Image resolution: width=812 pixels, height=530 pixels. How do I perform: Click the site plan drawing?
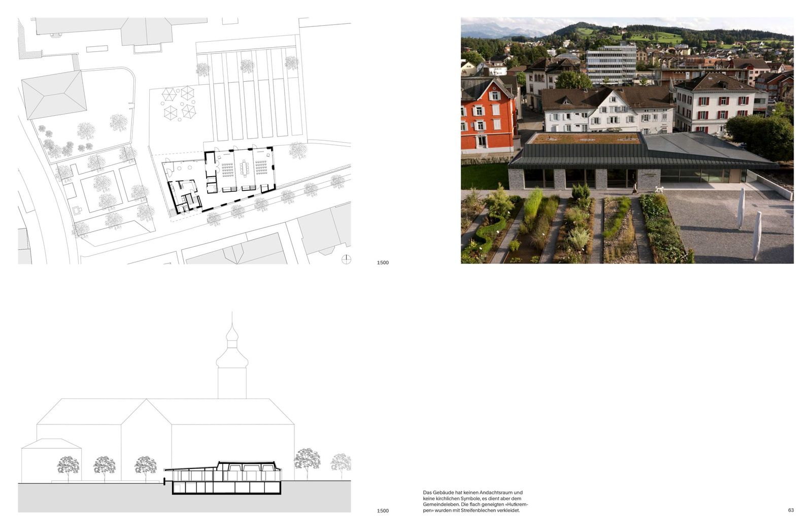tap(184, 141)
